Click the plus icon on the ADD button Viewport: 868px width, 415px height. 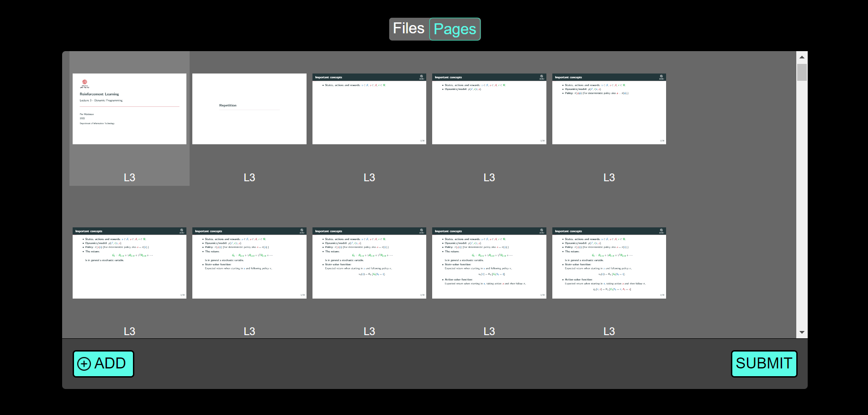pos(84,363)
